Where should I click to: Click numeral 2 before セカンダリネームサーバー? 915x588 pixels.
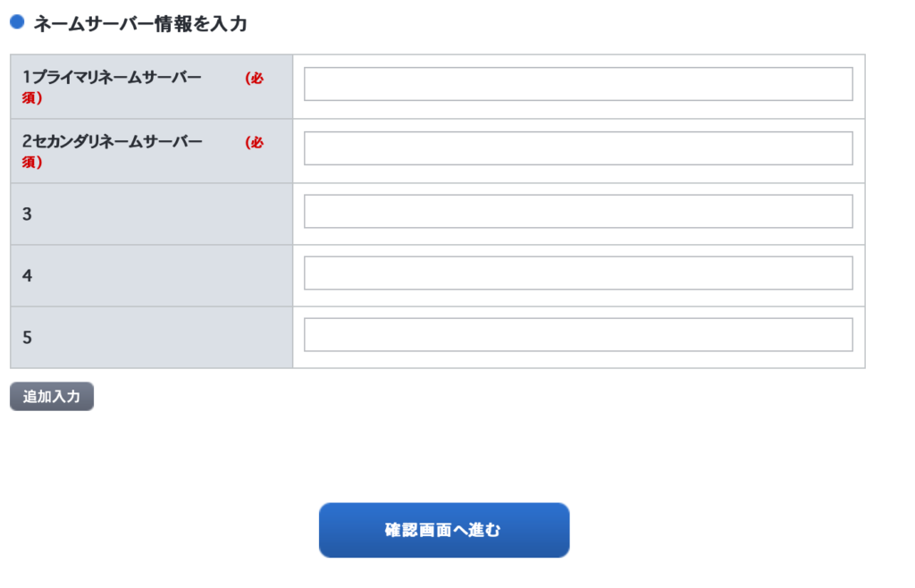[27, 141]
